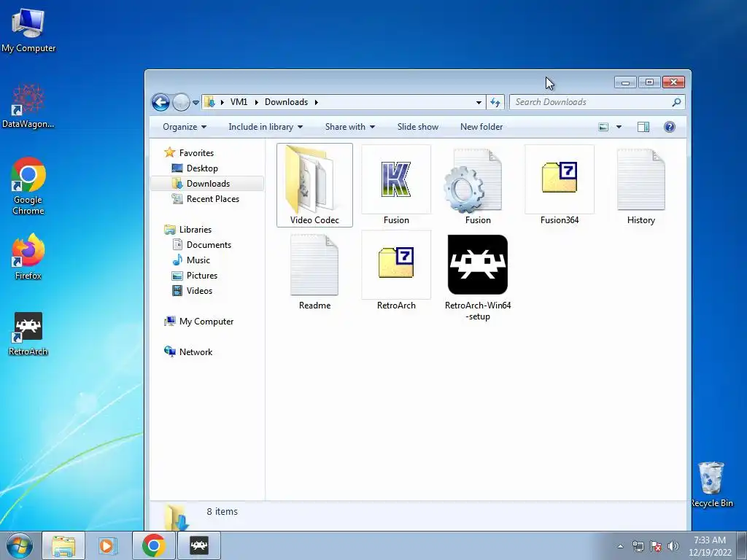
Task: Select the RetroArch-Win64-setup installer
Action: pyautogui.click(x=477, y=277)
